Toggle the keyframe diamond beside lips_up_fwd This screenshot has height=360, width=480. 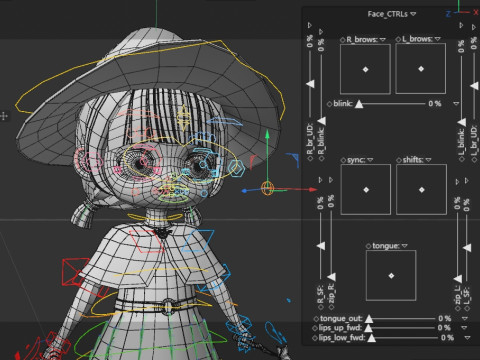tap(315, 328)
